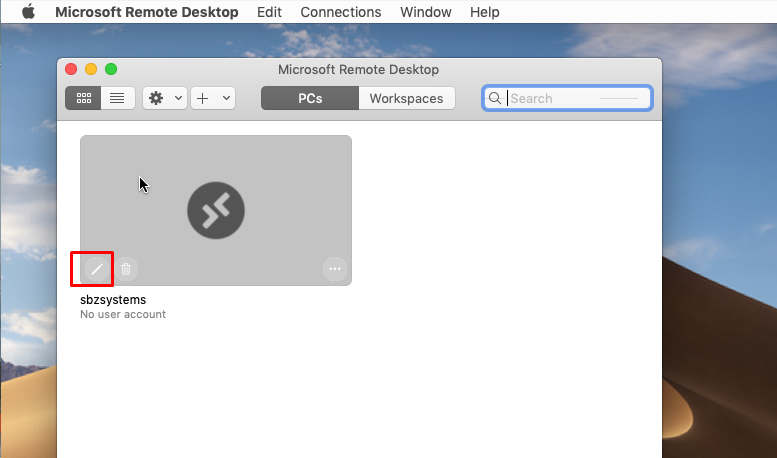Open the Connections menu
This screenshot has height=458, width=777.
pos(341,12)
